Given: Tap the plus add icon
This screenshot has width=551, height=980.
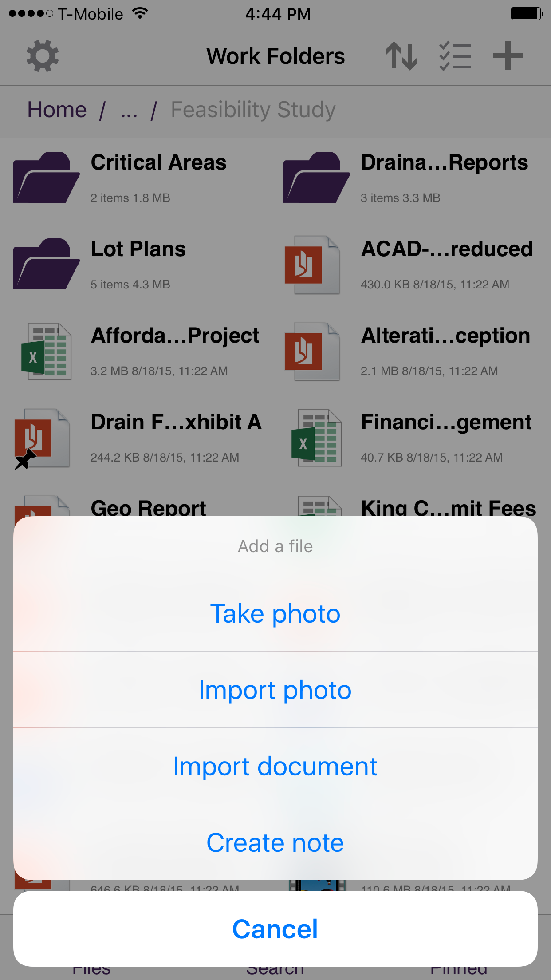Looking at the screenshot, I should tap(508, 56).
